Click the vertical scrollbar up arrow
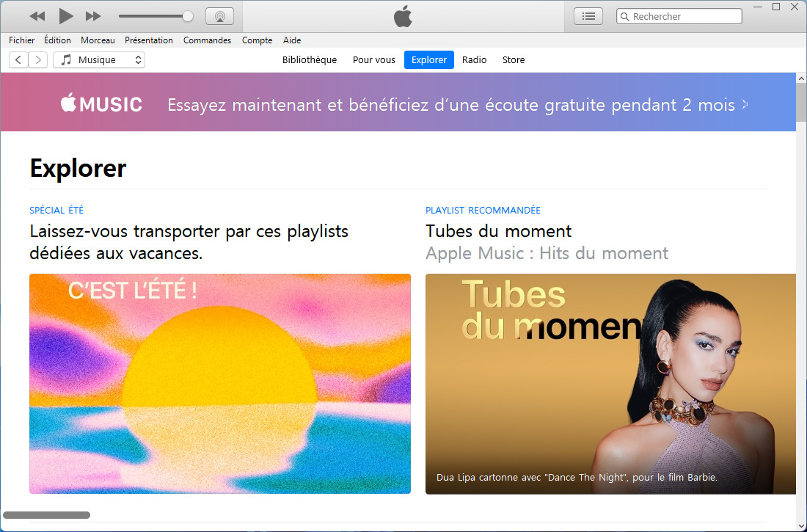Viewport: 807px width, 532px height. point(801,79)
